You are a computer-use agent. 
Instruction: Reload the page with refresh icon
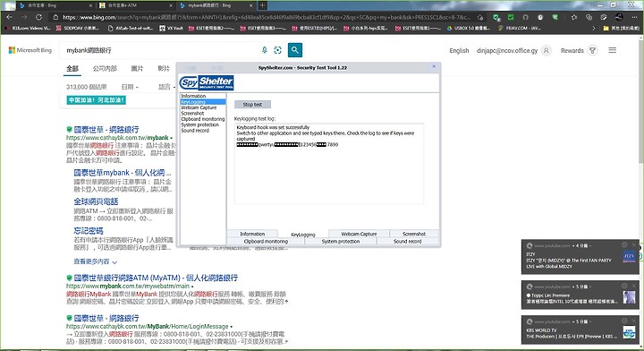coord(38,17)
